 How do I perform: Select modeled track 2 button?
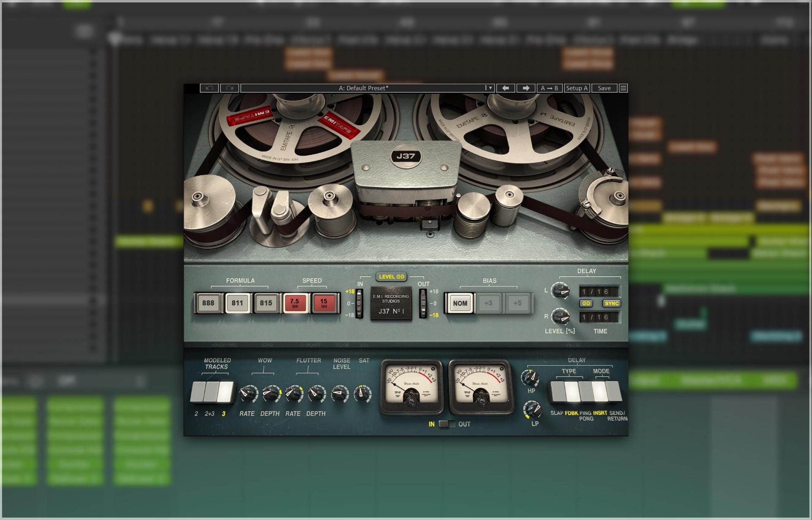(x=197, y=392)
